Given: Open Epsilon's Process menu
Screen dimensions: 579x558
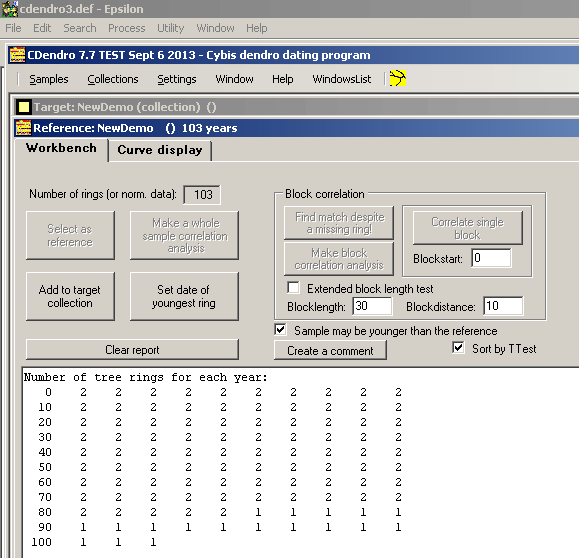Looking at the screenshot, I should coord(127,28).
